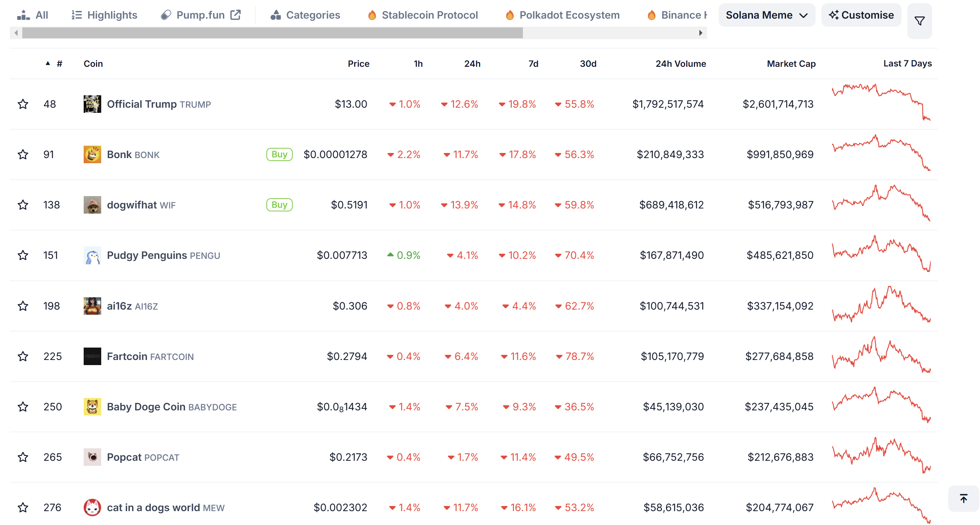Open the Fartcoin coin page

(x=150, y=357)
